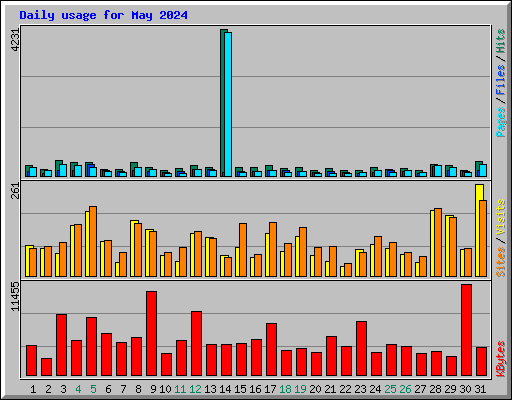This screenshot has width=512, height=400.
Task: Click the orange Sites bar for day 5
Action: point(93,241)
